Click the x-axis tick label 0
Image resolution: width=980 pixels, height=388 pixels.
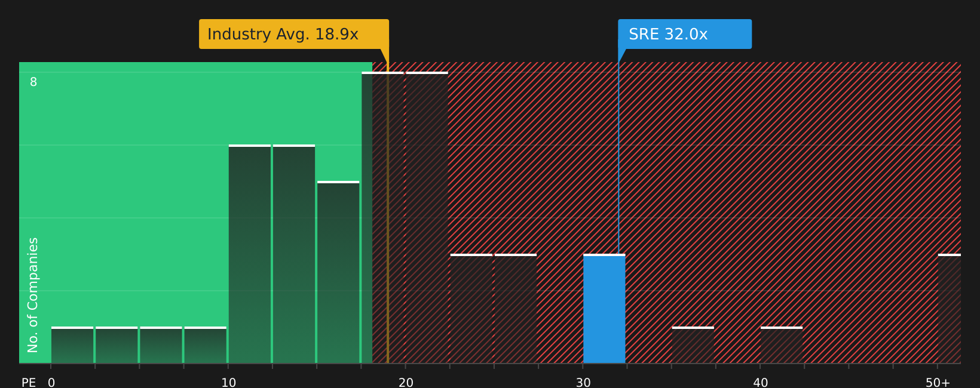(51, 383)
